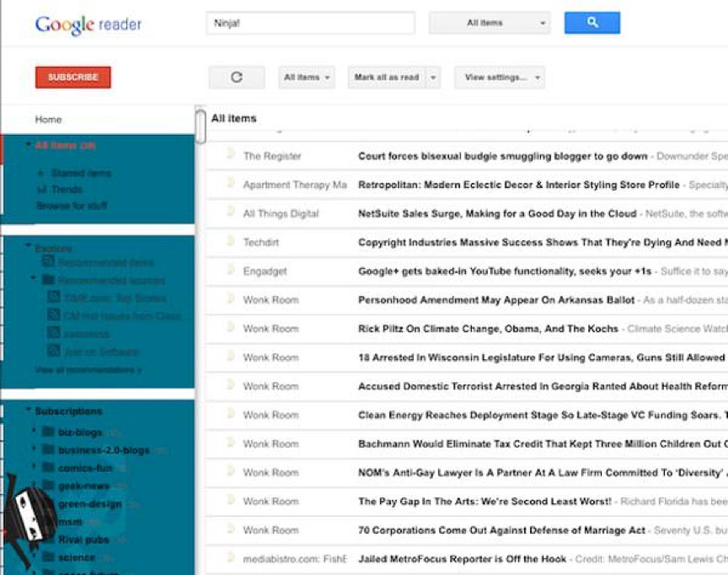The width and height of the screenshot is (728, 575).
Task: Open the green-design subscription folder
Action: pos(90,504)
